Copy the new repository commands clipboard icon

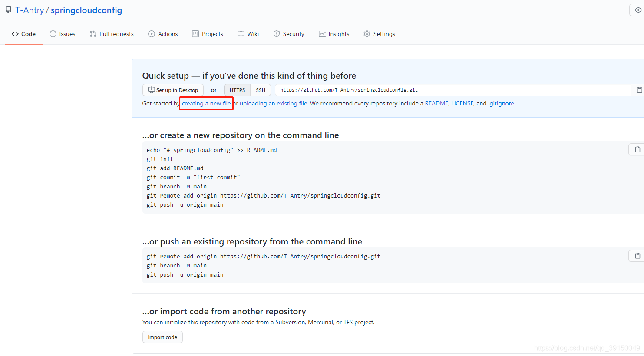tap(637, 149)
